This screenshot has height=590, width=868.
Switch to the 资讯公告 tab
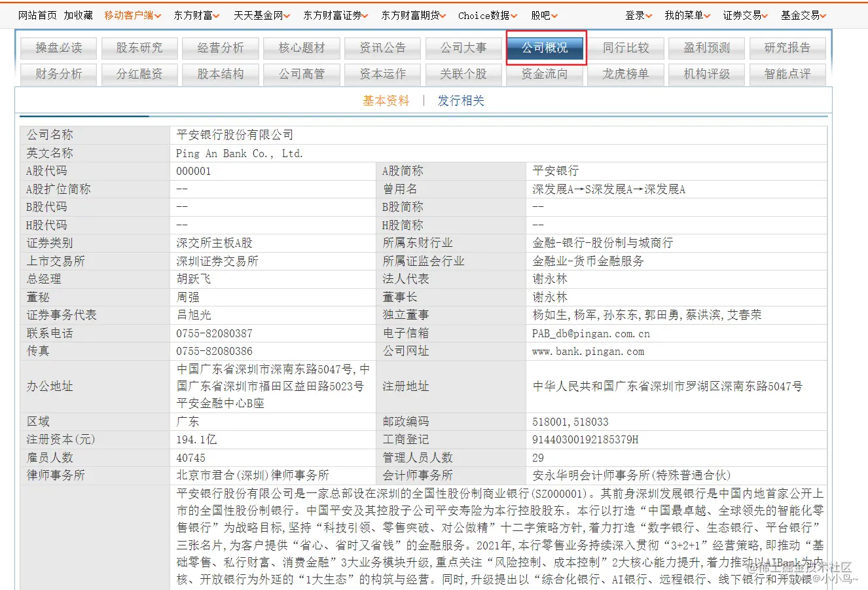(x=383, y=48)
